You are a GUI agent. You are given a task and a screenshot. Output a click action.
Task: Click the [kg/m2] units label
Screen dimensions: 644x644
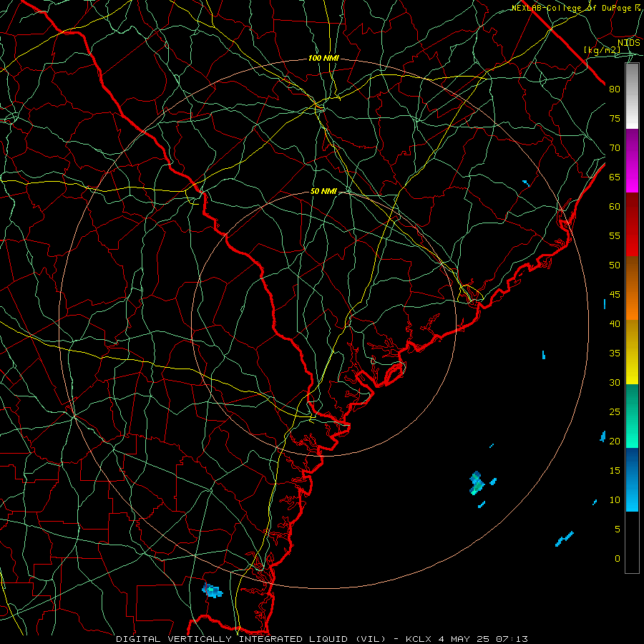[x=602, y=50]
